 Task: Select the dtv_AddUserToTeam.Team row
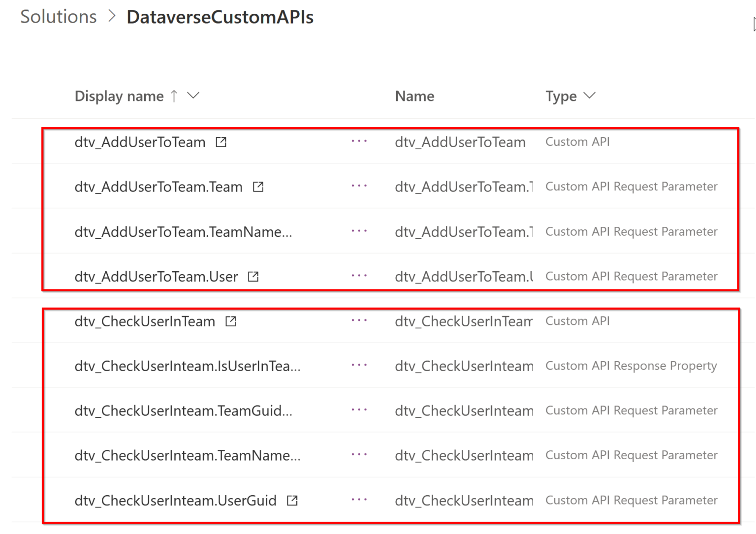158,187
